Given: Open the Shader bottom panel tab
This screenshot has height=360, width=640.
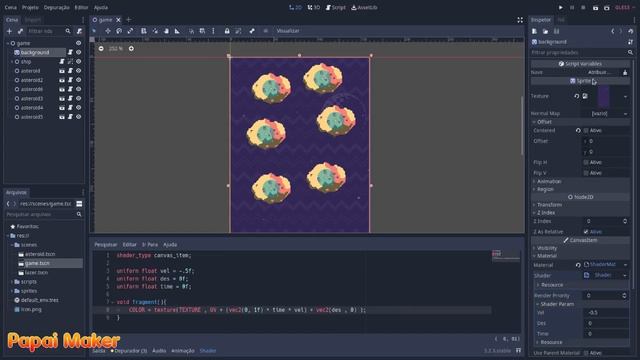Looking at the screenshot, I should tap(208, 351).
